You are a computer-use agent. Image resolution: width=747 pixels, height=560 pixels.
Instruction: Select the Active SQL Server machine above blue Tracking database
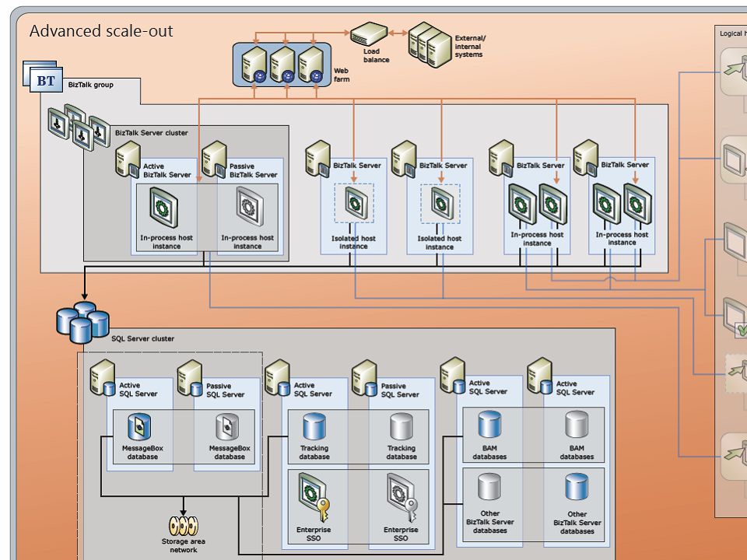277,378
